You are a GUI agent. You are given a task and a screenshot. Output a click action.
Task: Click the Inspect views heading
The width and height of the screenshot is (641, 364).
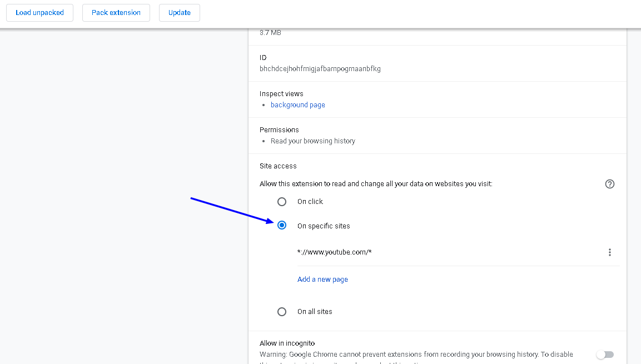(x=281, y=93)
